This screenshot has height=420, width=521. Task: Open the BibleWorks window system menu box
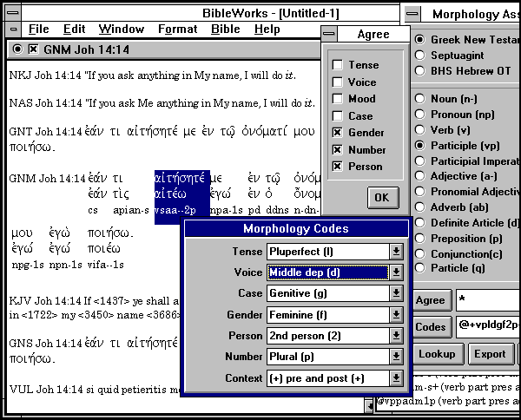(13, 13)
